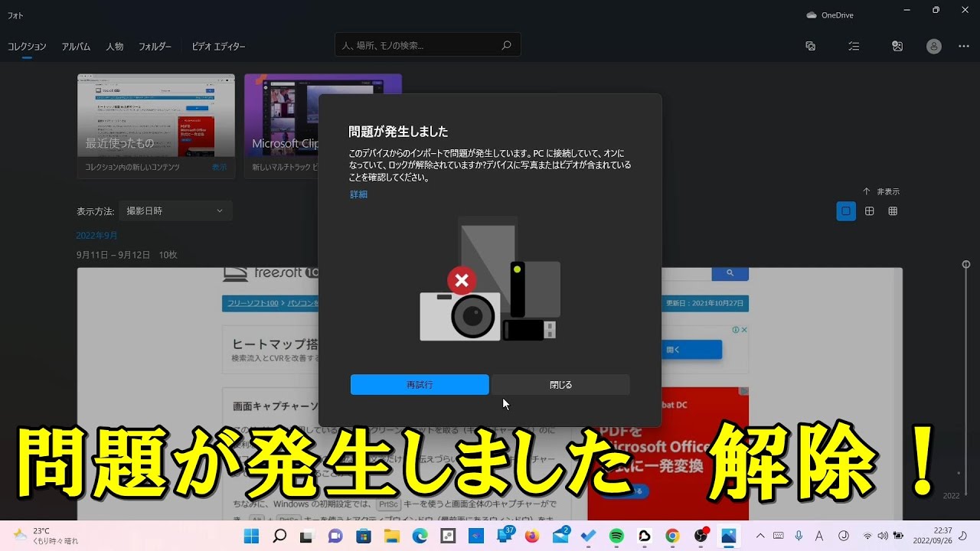This screenshot has width=980, height=551.
Task: Click the IME 'A' input indicator
Action: tap(819, 536)
